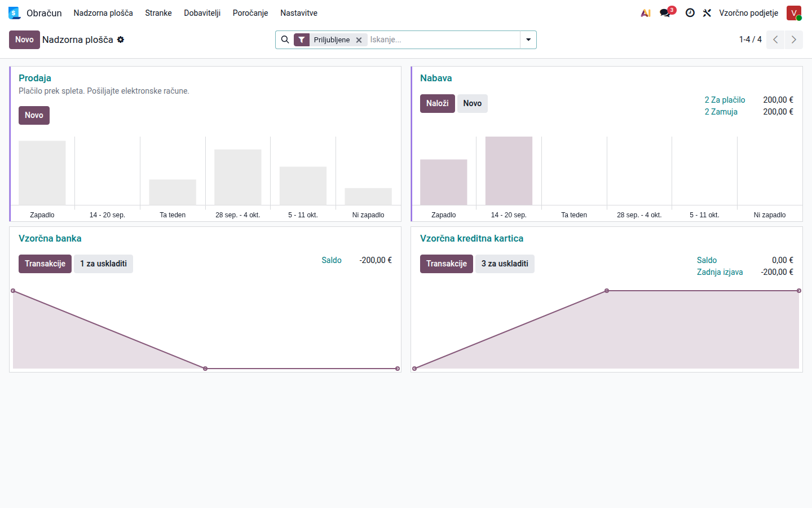Click 14 - 20 sep. bar in Nabava chart
This screenshot has width=812, height=508.
509,170
